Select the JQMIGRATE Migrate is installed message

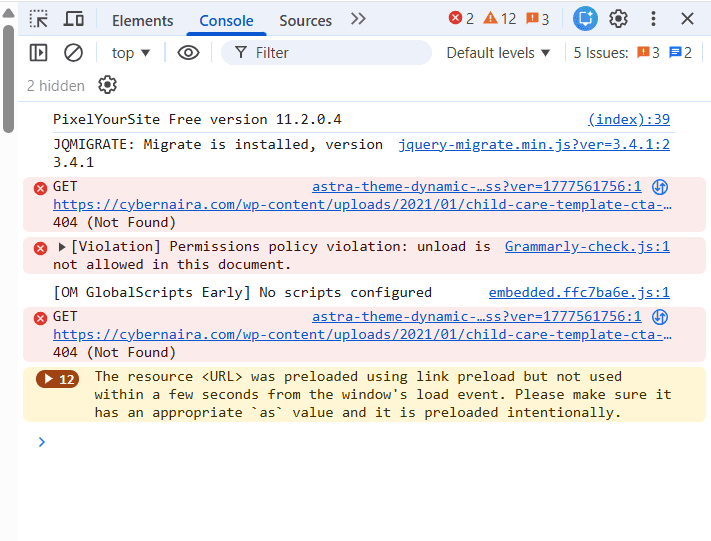click(218, 153)
